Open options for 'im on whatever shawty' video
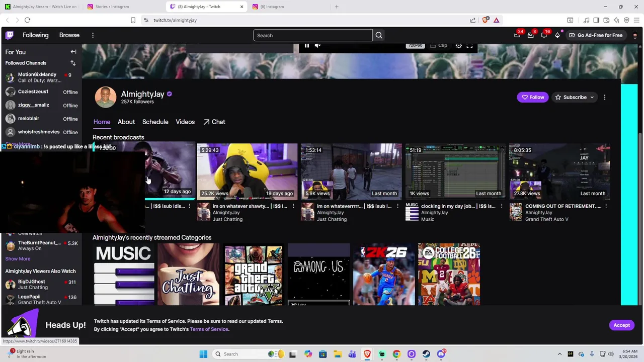The height and width of the screenshot is (362, 644). pos(293,206)
